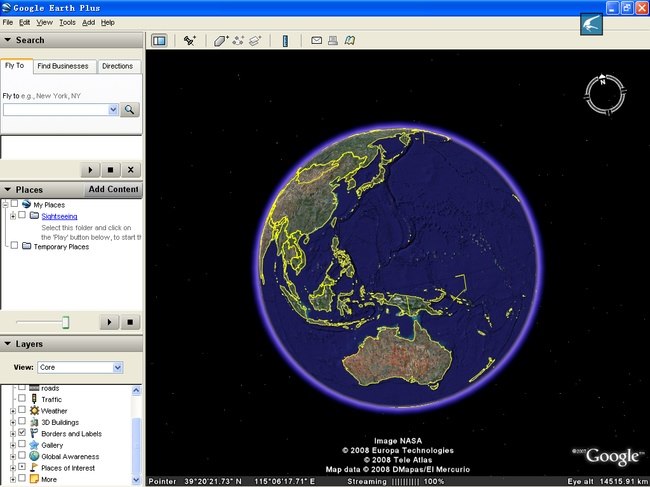Open the Fly to history dropdown
This screenshot has height=487, width=650.
(113, 109)
